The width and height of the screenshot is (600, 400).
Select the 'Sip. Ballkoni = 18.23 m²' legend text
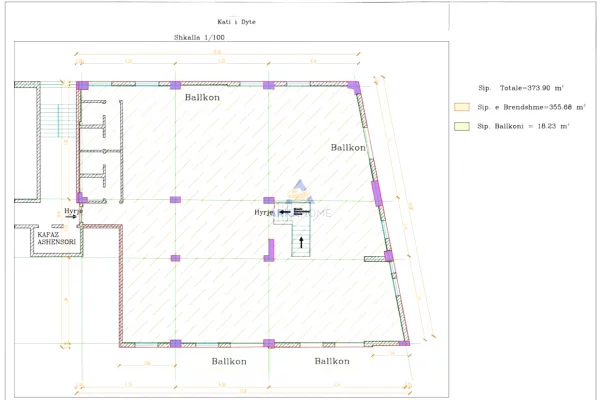tap(523, 126)
